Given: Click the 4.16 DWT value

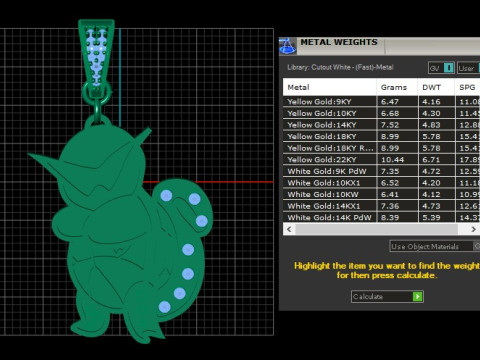Looking at the screenshot, I should point(431,102).
